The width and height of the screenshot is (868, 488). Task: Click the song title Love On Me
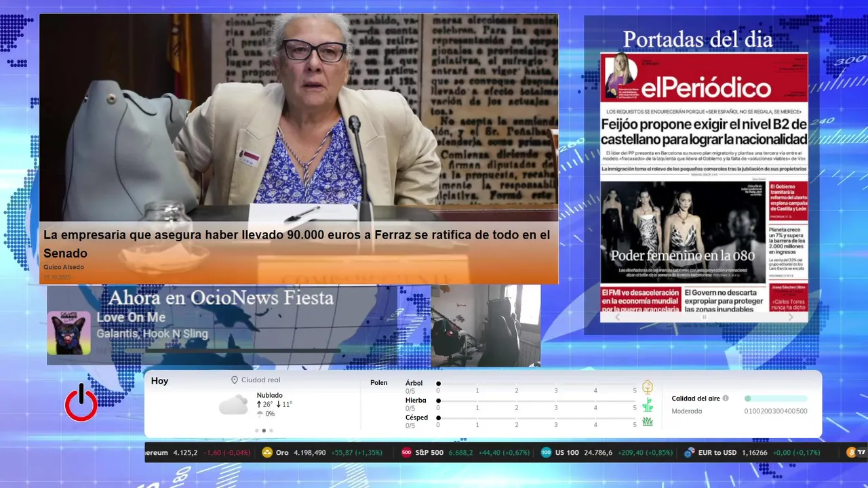tap(131, 317)
